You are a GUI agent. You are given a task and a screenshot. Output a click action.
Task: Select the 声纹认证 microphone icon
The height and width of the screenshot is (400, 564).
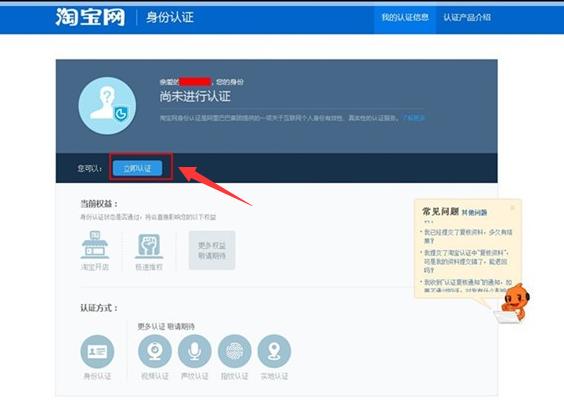[195, 351]
